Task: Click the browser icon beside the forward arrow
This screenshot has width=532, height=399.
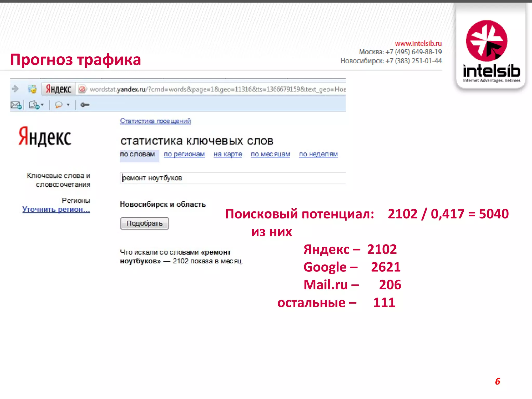Action: (x=32, y=89)
